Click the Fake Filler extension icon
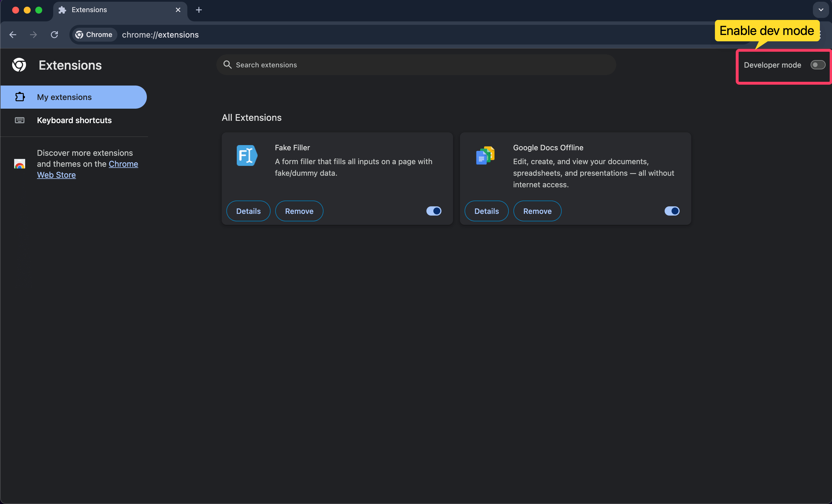 tap(247, 155)
